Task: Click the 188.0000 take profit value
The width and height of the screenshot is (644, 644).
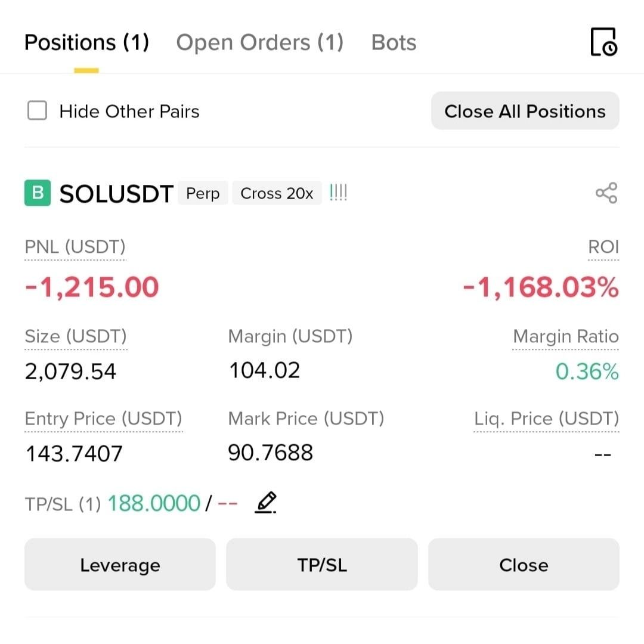Action: [153, 503]
